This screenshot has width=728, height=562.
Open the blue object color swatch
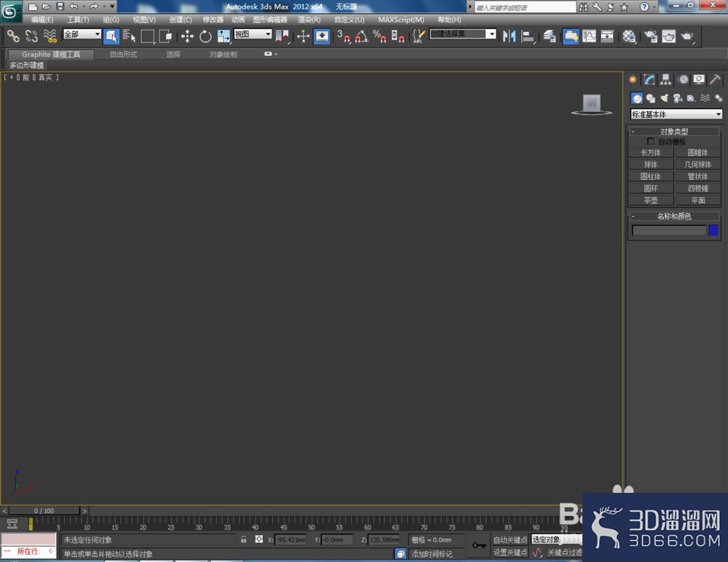[713, 230]
